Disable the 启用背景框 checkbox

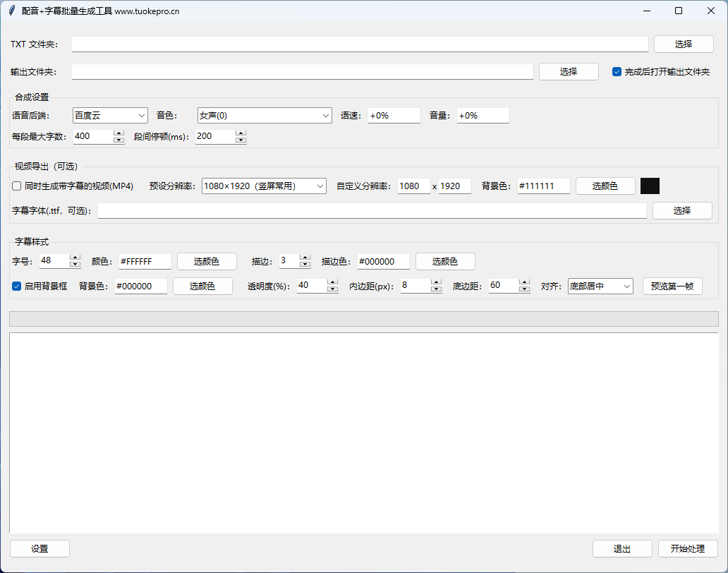click(15, 286)
